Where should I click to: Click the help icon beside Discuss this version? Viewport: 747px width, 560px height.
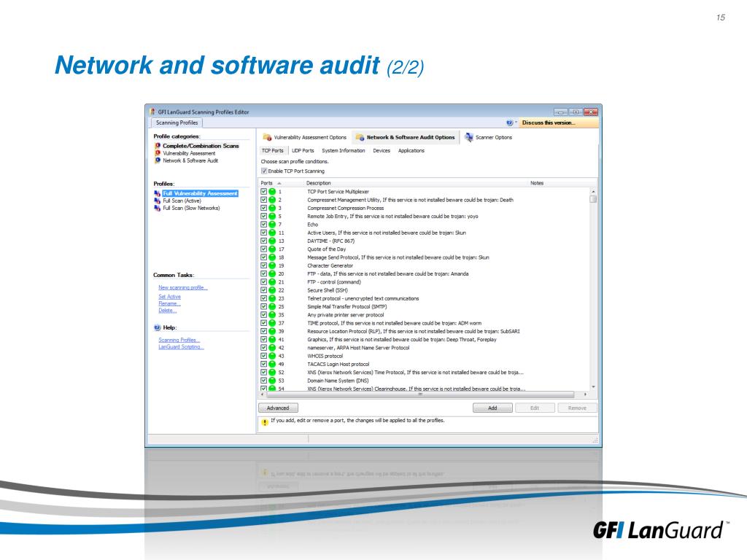coord(509,122)
